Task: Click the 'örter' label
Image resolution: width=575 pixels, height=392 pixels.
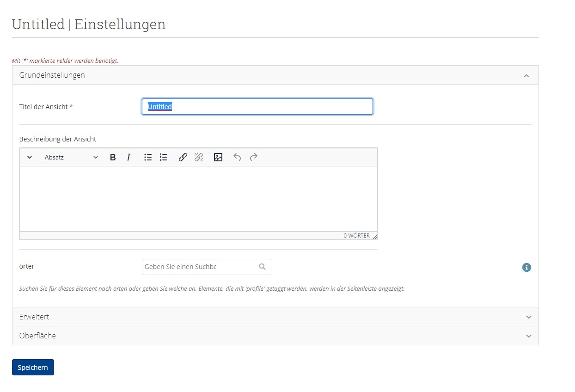Action: click(x=27, y=266)
